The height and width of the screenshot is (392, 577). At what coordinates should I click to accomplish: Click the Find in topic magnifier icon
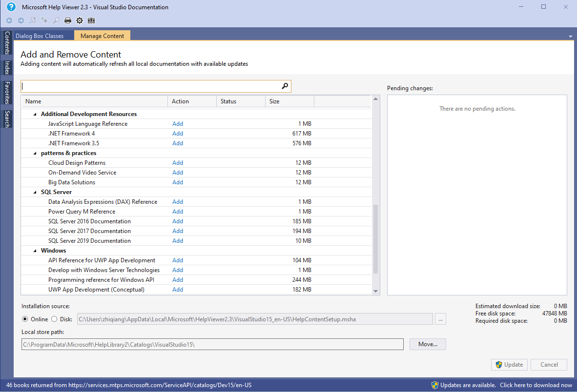tap(56, 20)
